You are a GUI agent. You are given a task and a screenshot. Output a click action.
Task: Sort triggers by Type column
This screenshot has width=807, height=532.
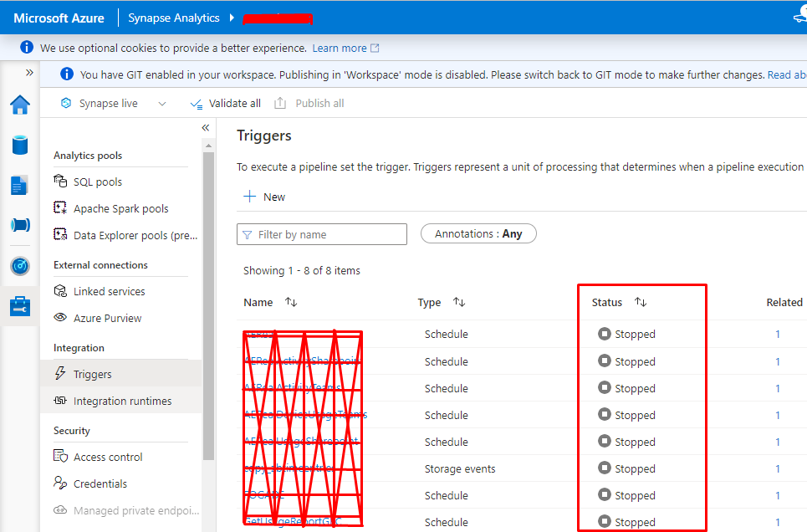(459, 302)
